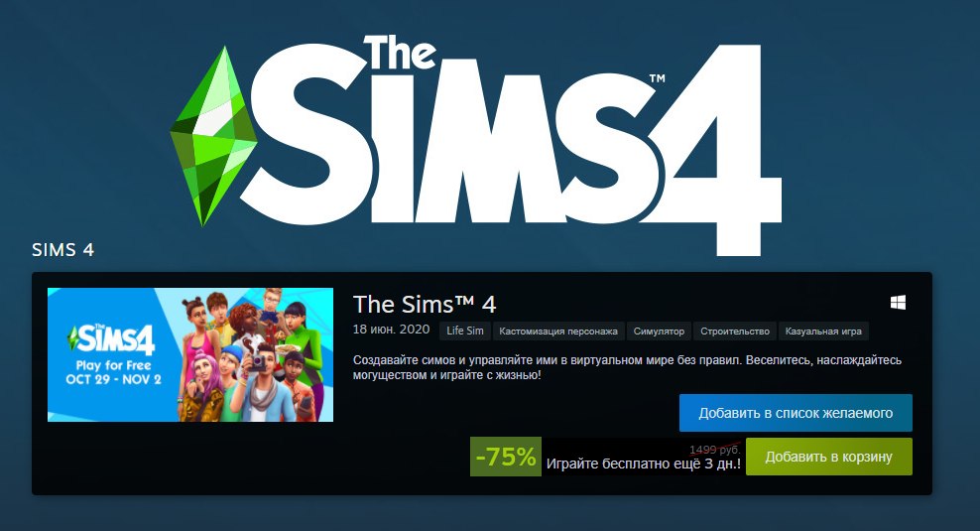Click the green -75% discount badge

tap(506, 457)
